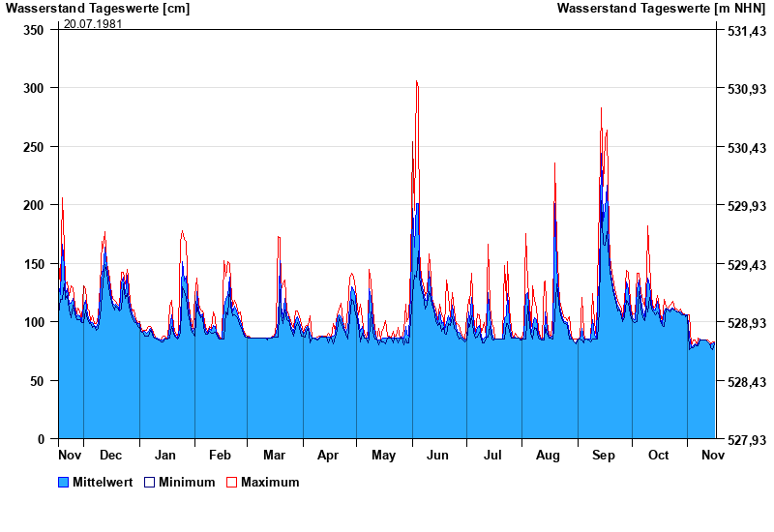
Task: Select the 0 tick label on left axis
Action: pos(41,439)
